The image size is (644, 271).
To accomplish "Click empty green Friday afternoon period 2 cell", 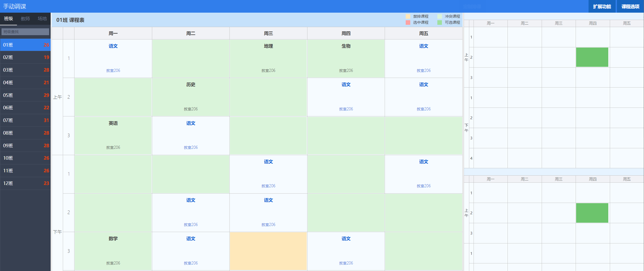I will point(423,213).
